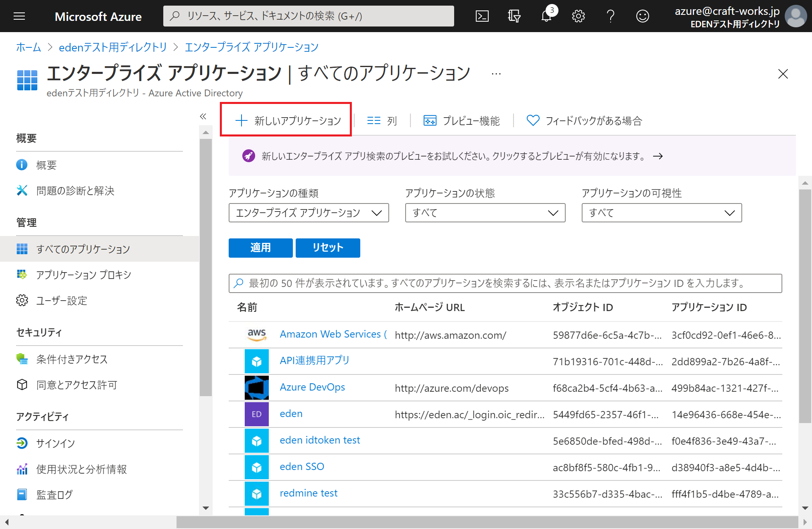Image resolution: width=812 pixels, height=529 pixels.
Task: Open アプリケーション プロキシ menu item
Action: pyautogui.click(x=99, y=275)
